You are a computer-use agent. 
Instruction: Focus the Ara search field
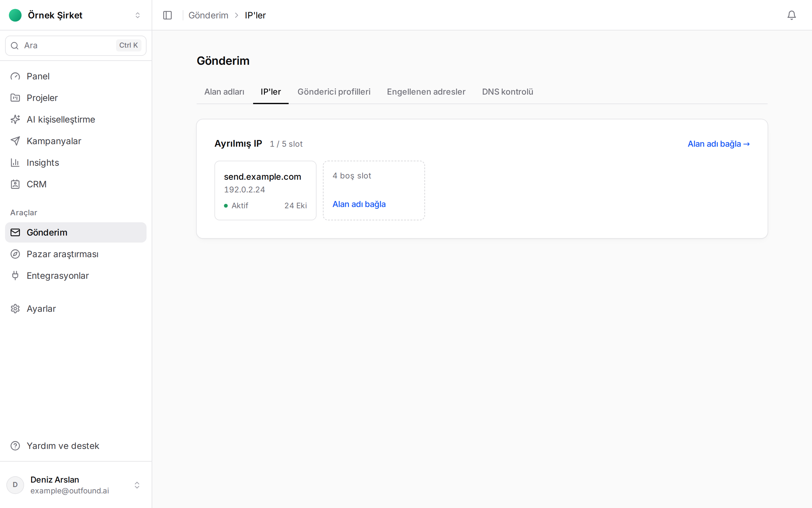click(x=76, y=46)
